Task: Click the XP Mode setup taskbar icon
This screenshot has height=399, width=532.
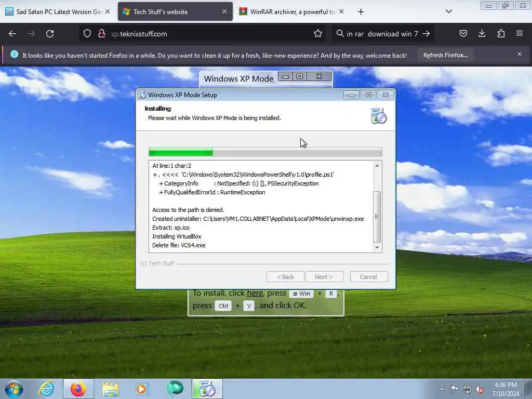Action: click(x=207, y=389)
